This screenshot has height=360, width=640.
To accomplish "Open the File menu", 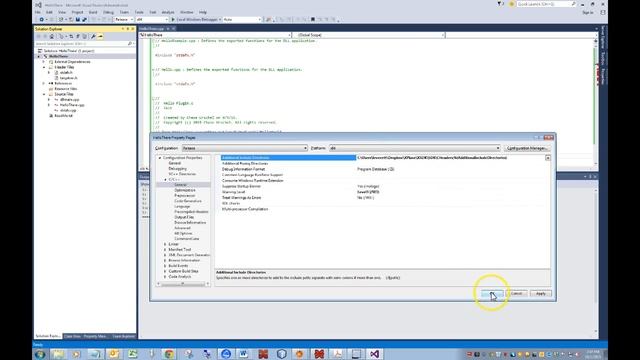I will [38, 12].
